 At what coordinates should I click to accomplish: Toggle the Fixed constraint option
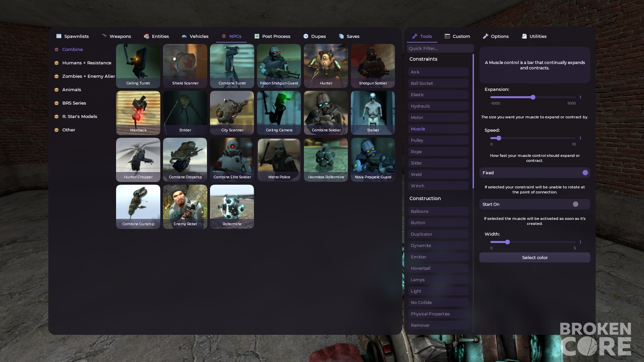(x=535, y=173)
